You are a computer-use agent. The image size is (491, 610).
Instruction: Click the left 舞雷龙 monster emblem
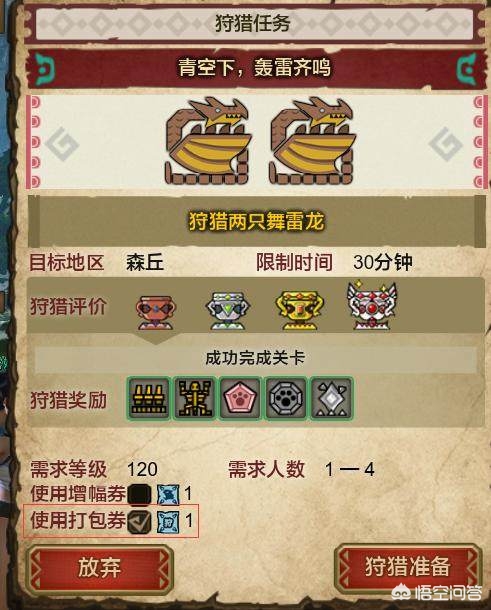207,142
